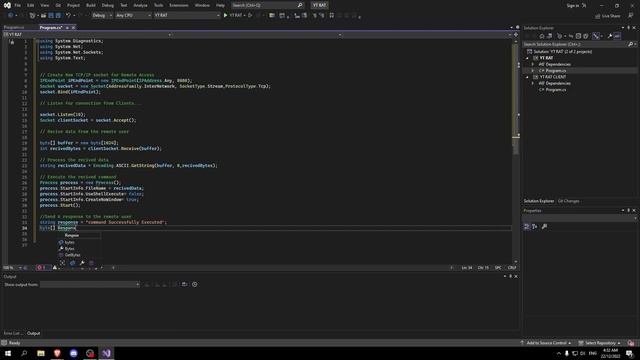The image size is (640, 360).
Task: Expand the Program.cs node under YT RAT
Action: coord(532,71)
